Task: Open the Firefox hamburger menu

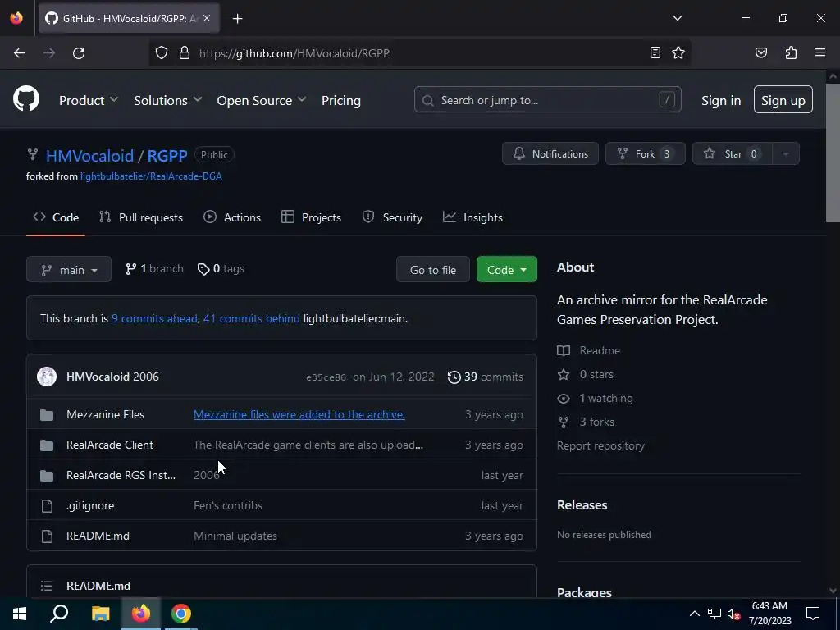Action: (x=820, y=52)
